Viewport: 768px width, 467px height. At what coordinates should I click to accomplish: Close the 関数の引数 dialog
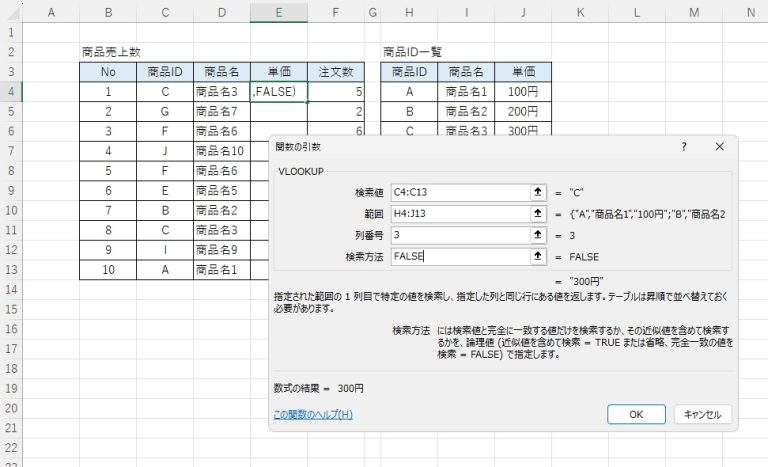(719, 146)
